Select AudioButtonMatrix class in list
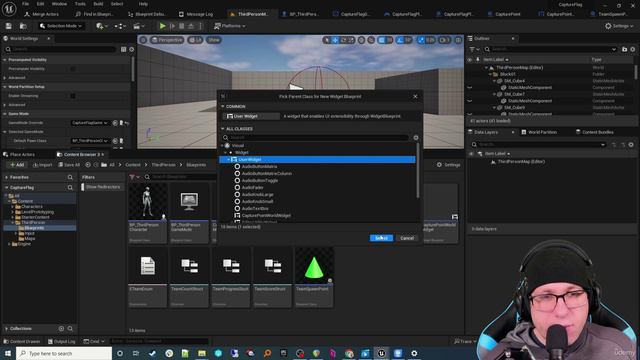The height and width of the screenshot is (360, 640). (x=259, y=167)
